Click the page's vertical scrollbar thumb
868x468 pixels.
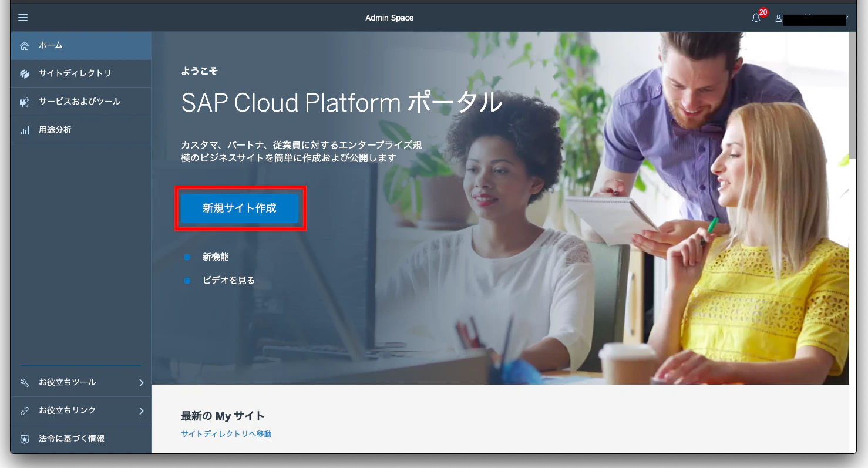pyautogui.click(x=852, y=96)
